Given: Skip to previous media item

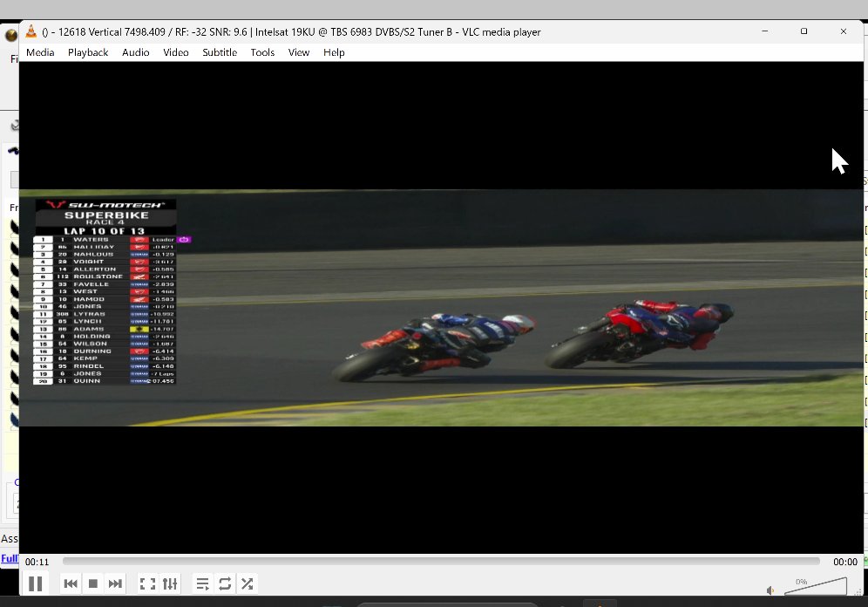Looking at the screenshot, I should (x=71, y=583).
